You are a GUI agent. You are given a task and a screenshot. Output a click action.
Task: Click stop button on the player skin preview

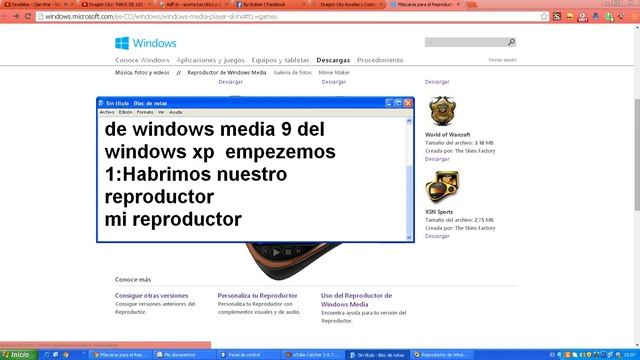(x=288, y=252)
